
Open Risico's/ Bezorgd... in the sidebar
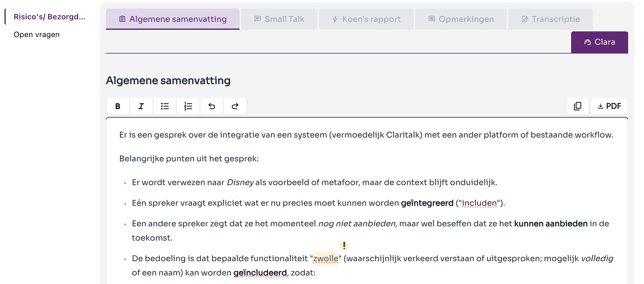(x=49, y=17)
